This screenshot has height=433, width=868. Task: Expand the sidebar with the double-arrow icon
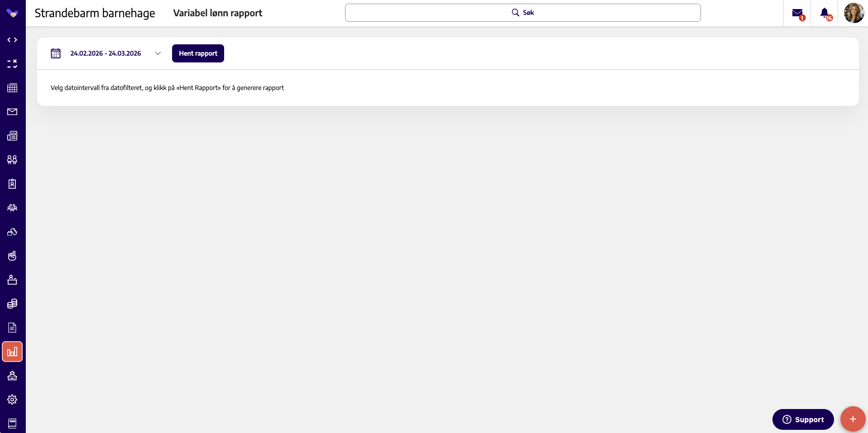tap(12, 40)
